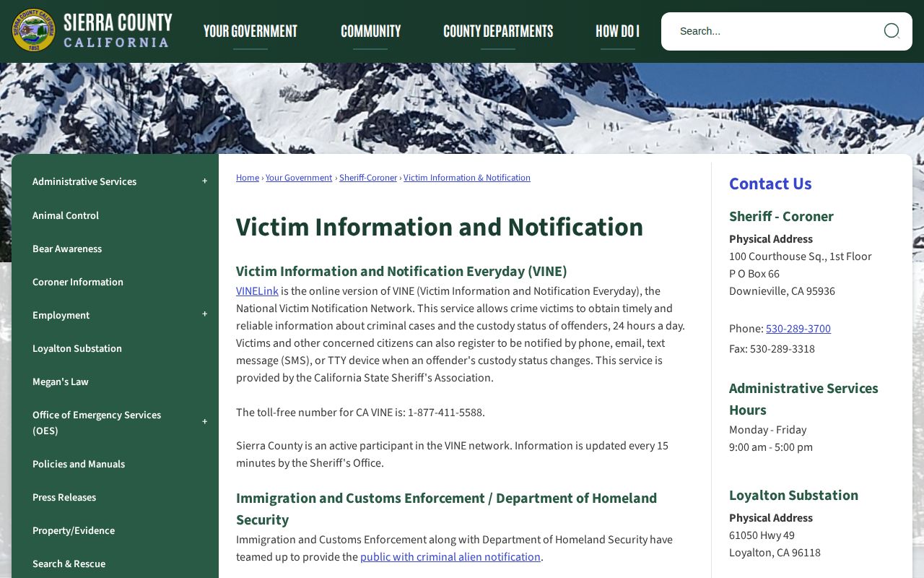Open Office of Emergency Services (OES) link

click(x=97, y=423)
